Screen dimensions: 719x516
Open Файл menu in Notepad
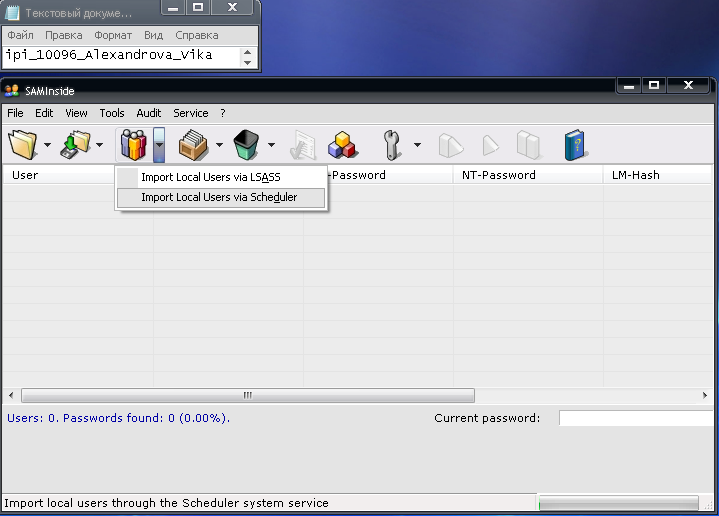coord(20,35)
